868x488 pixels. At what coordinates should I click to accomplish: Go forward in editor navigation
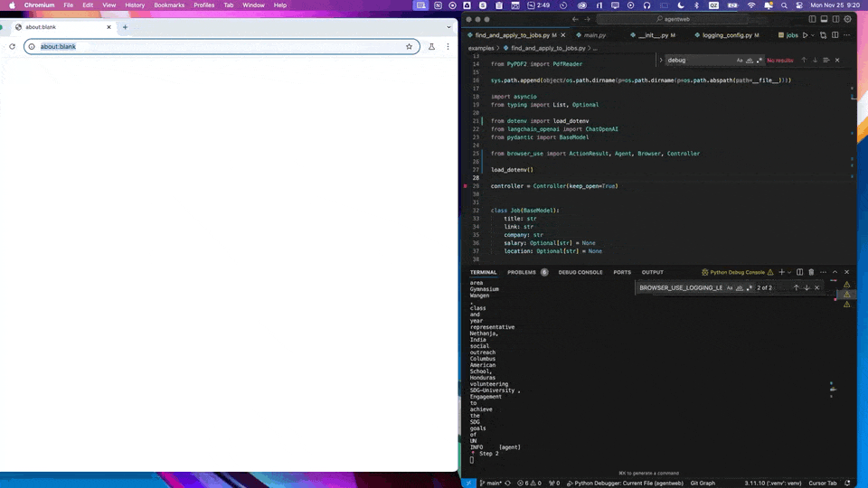(x=588, y=19)
